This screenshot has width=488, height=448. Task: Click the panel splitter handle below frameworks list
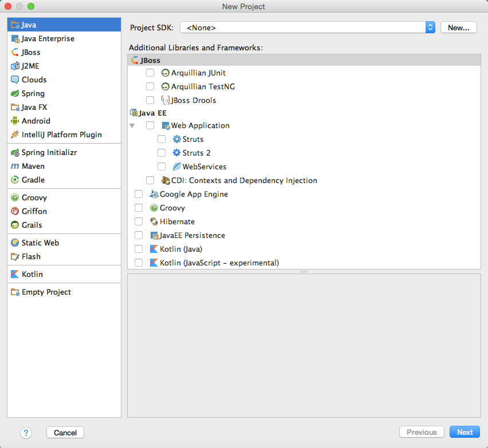tap(304, 271)
